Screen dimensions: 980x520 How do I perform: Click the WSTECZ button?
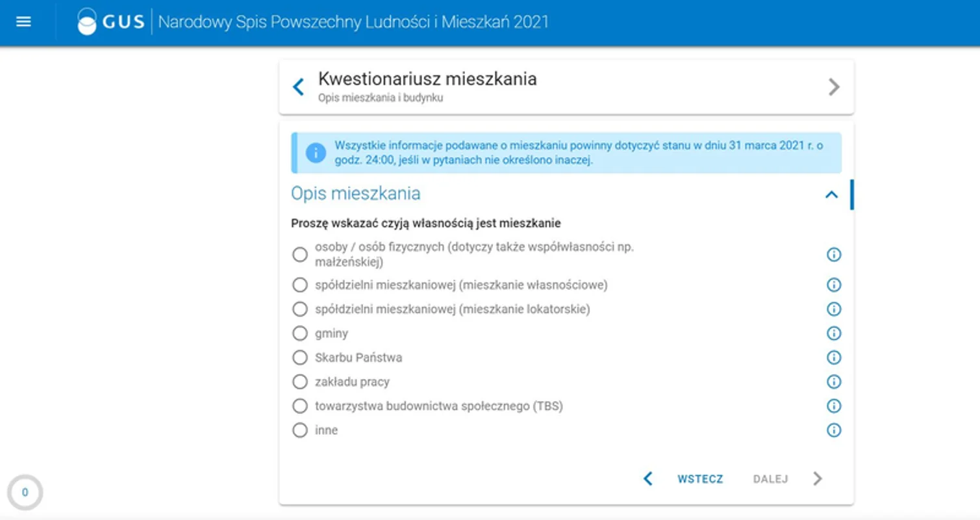coord(699,479)
